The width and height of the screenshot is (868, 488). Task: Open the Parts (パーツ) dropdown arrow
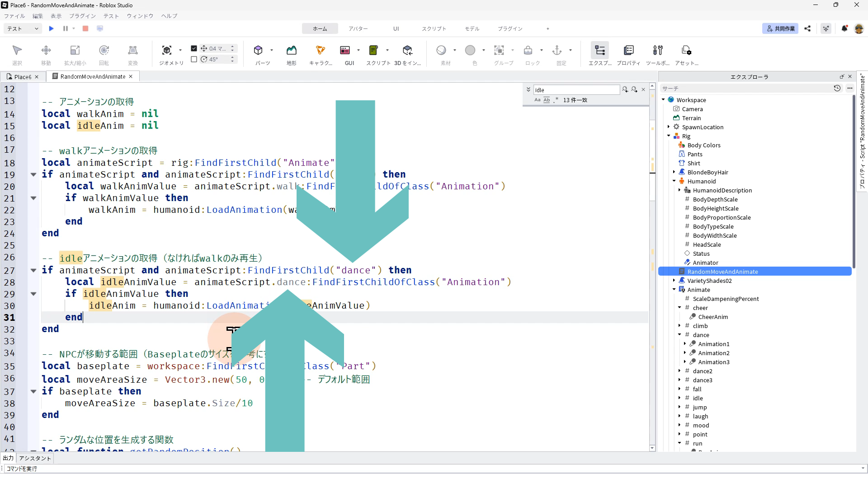[272, 50]
